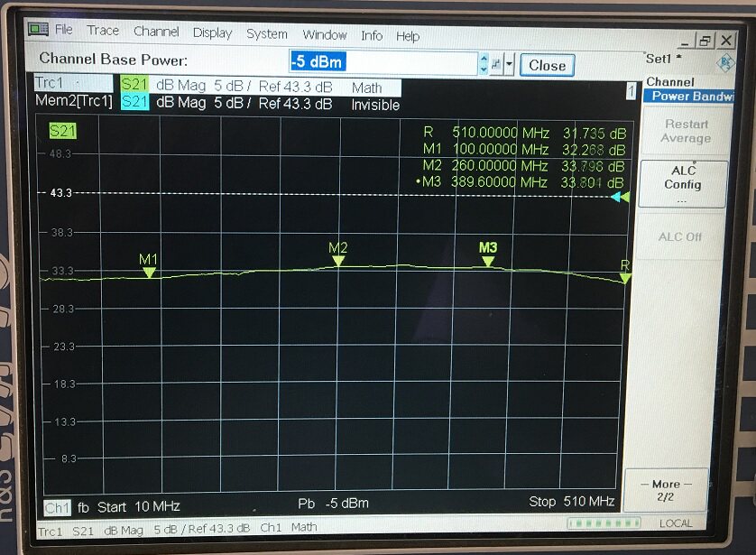Viewport: 756px width, 555px height.
Task: Decrease base power with stepper down arrow
Action: pyautogui.click(x=484, y=69)
